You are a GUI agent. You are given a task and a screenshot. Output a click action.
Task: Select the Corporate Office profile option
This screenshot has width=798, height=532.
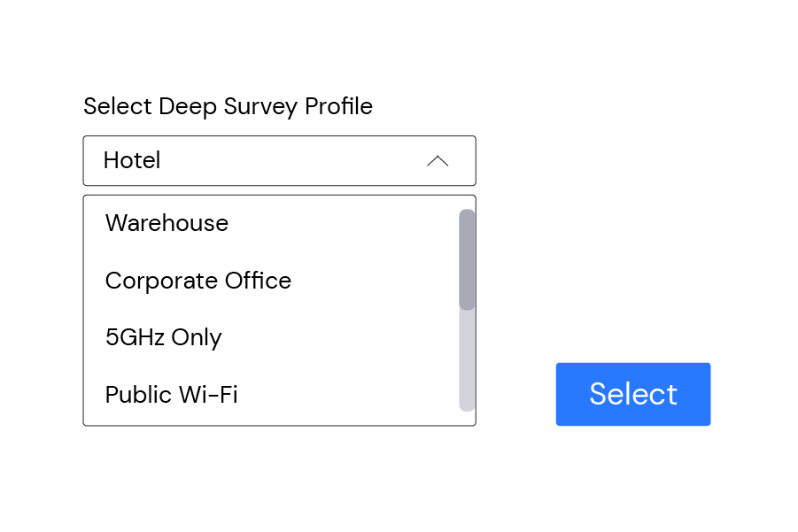(198, 281)
